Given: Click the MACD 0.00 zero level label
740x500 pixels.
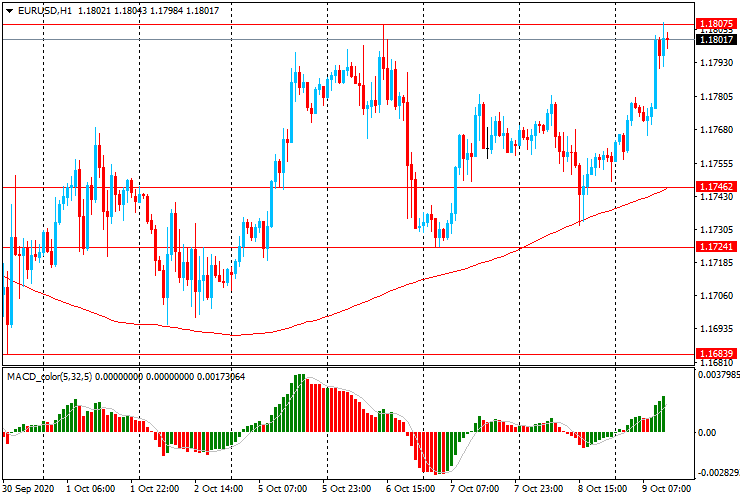Looking at the screenshot, I should 706,432.
